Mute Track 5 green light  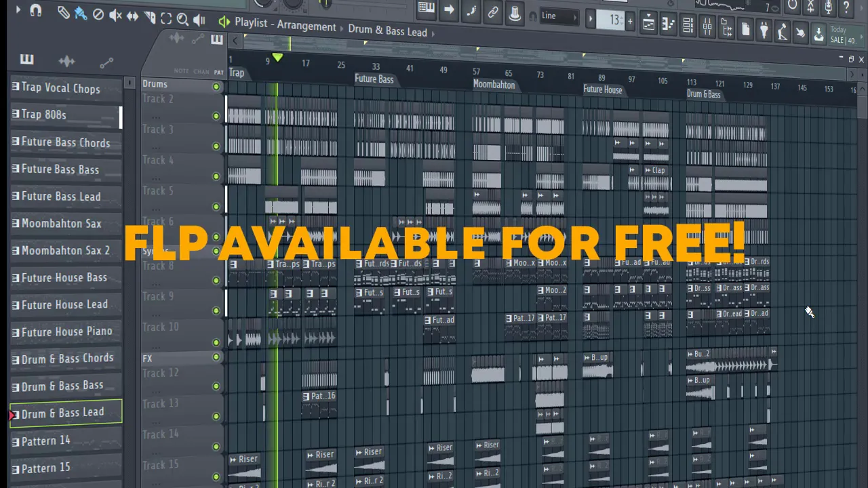(216, 207)
